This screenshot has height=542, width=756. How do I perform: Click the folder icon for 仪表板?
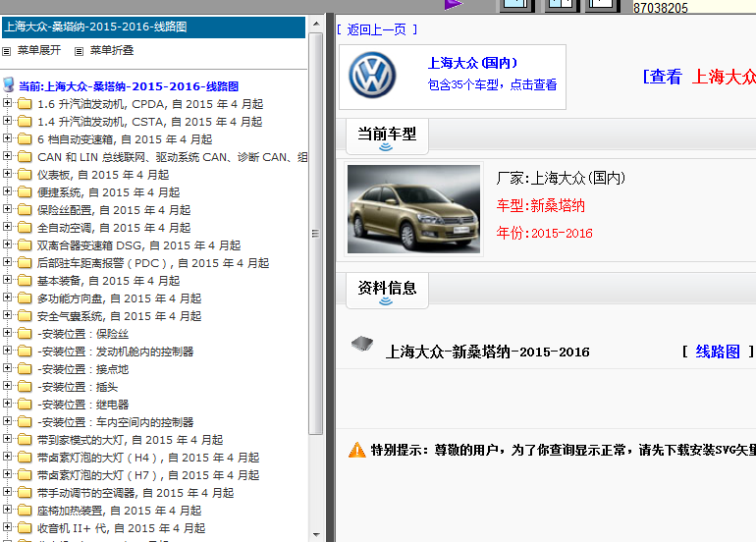[x=25, y=175]
